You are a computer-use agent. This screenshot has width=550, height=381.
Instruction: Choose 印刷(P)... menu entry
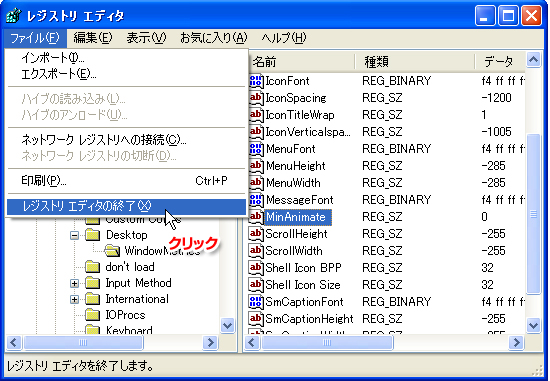click(126, 181)
